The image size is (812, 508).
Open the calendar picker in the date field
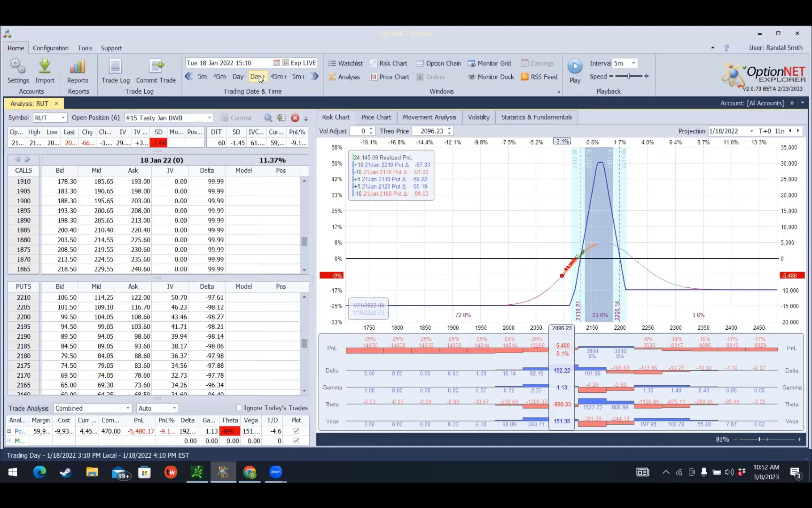pyautogui.click(x=276, y=63)
